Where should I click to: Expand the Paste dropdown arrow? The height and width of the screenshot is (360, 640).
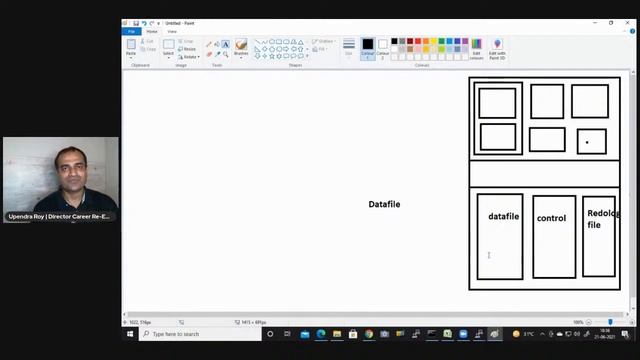131,58
